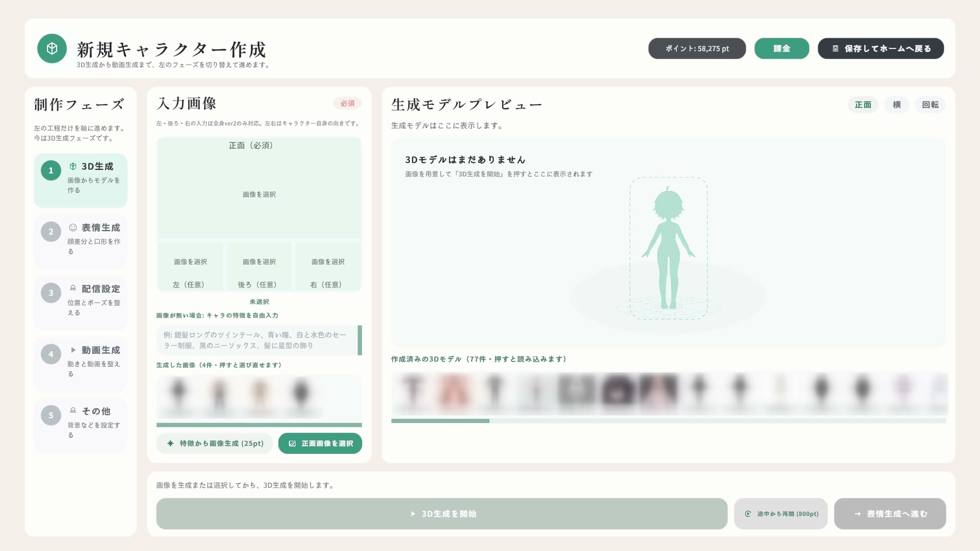
Task: Click the 未選択 status text
Action: [x=259, y=302]
